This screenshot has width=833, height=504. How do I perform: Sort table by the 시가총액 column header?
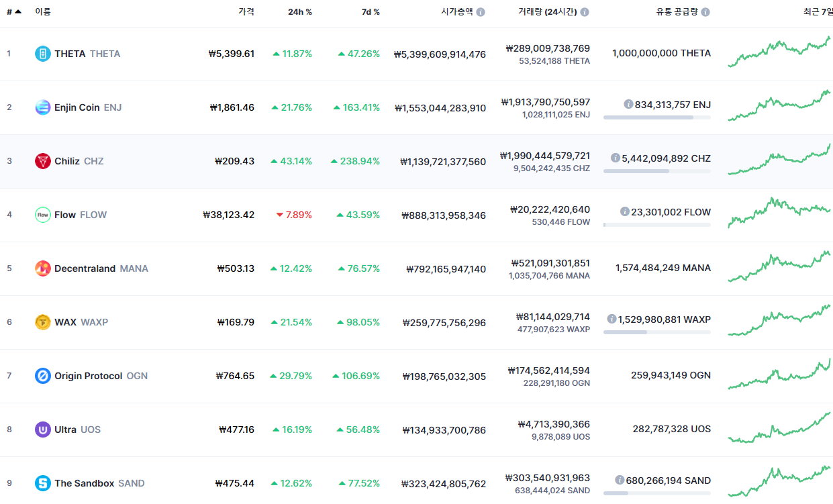[456, 11]
